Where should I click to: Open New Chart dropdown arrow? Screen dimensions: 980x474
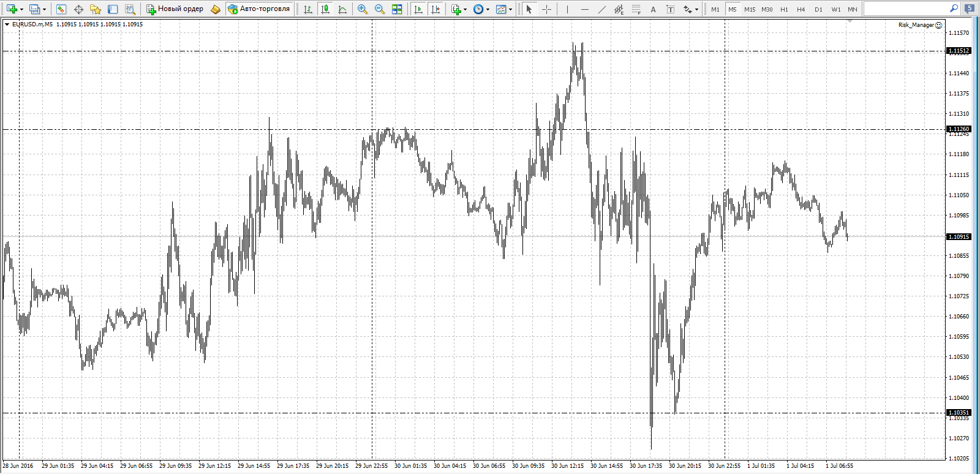point(21,9)
